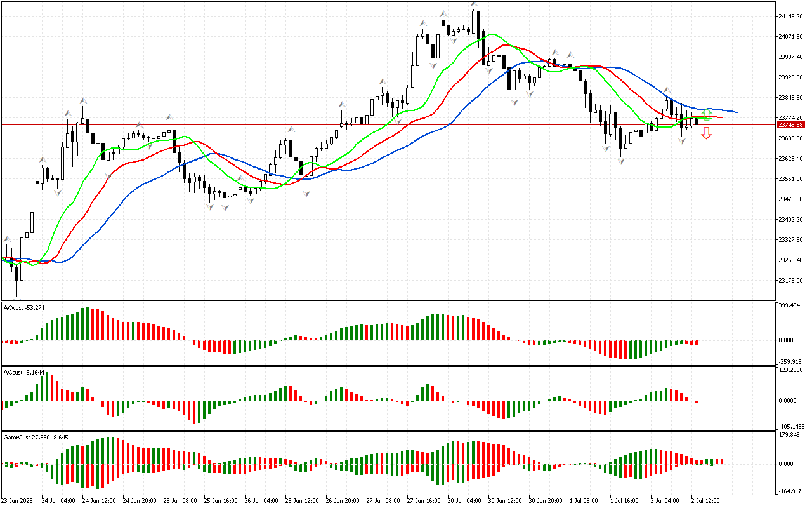
Task: Click the green up arrow near latest candle
Action: [x=706, y=114]
